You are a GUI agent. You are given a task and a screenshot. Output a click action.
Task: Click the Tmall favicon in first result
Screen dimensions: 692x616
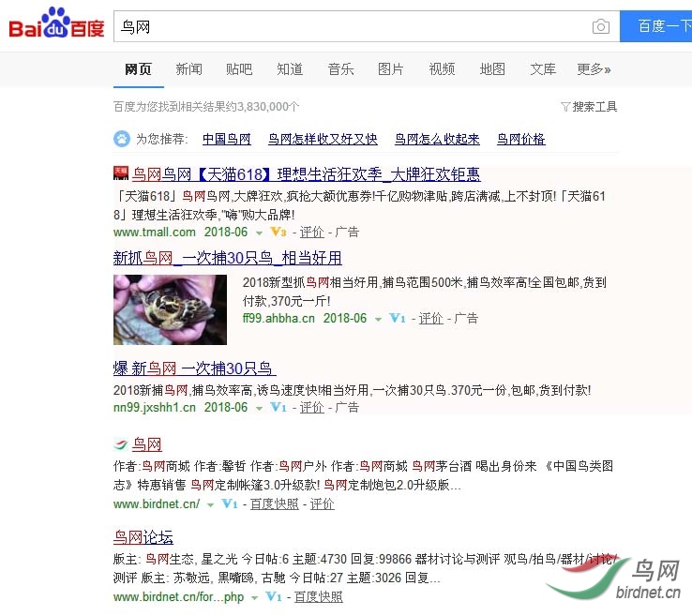click(120, 173)
